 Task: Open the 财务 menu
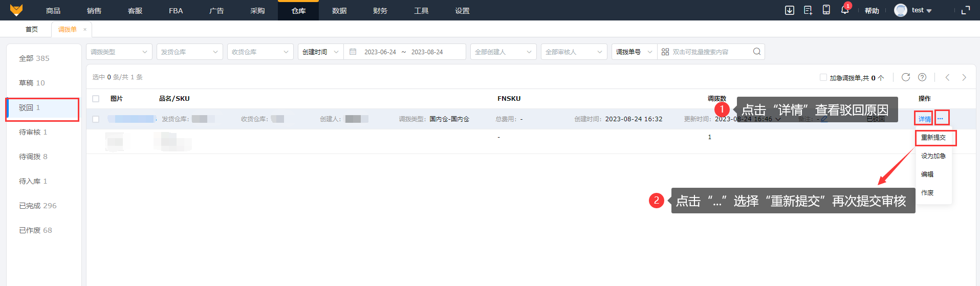click(x=380, y=11)
